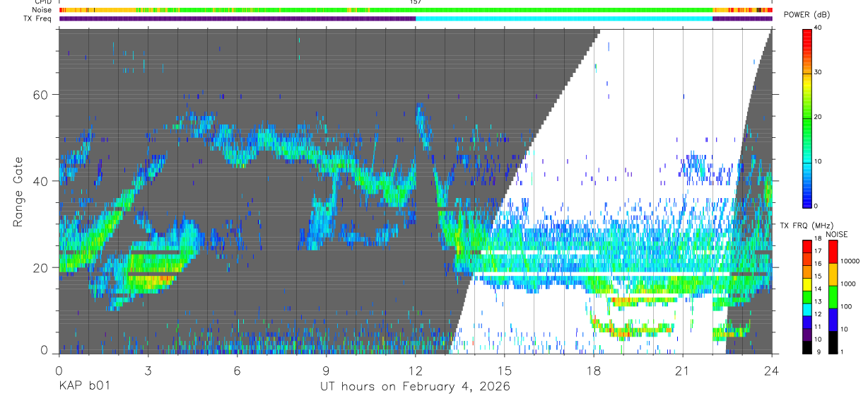Click the "10000" tick on the noise scale
The width and height of the screenshot is (868, 401).
pyautogui.click(x=850, y=262)
